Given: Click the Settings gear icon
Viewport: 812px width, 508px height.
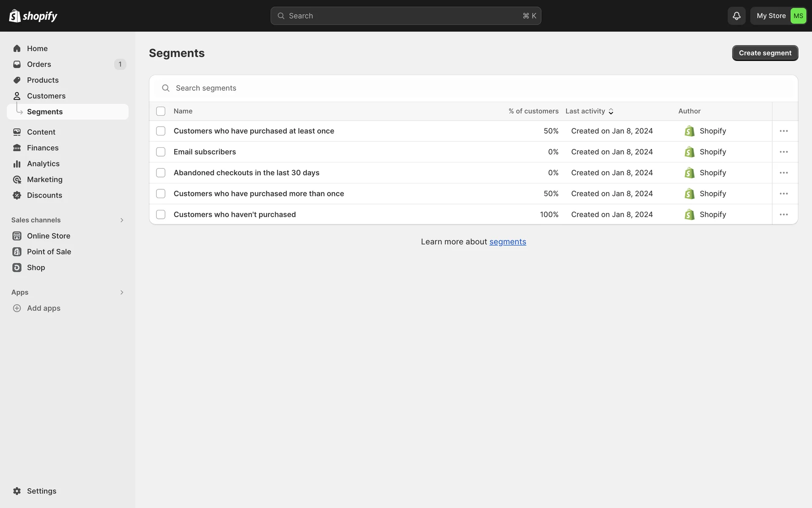Looking at the screenshot, I should (17, 491).
